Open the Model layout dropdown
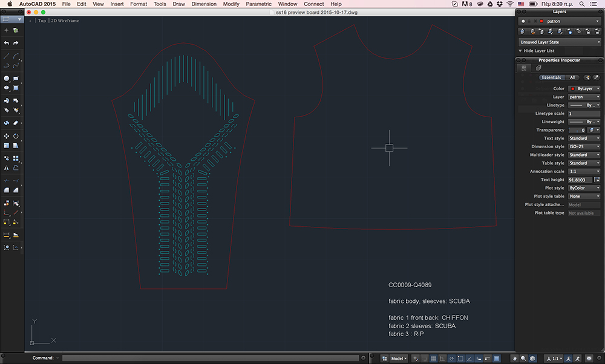The width and height of the screenshot is (605, 364). tap(399, 359)
